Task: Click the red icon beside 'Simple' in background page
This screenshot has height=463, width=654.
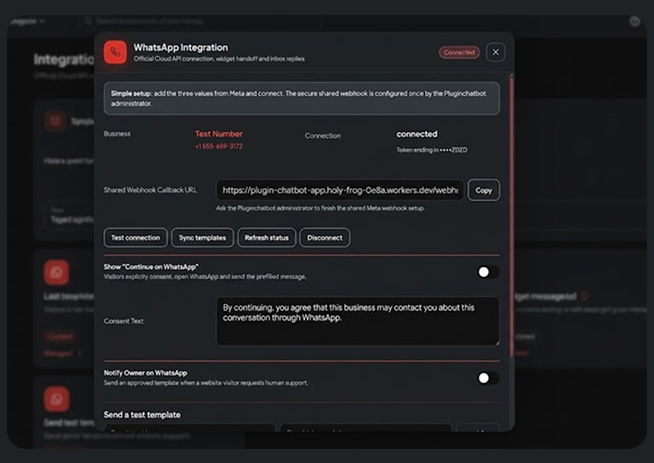Action: [55, 121]
